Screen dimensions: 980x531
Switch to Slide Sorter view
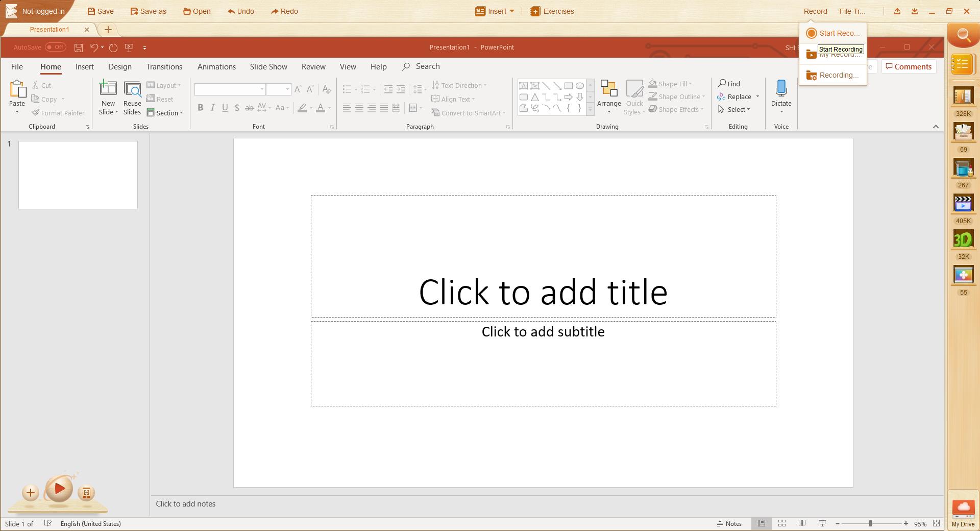[781, 523]
